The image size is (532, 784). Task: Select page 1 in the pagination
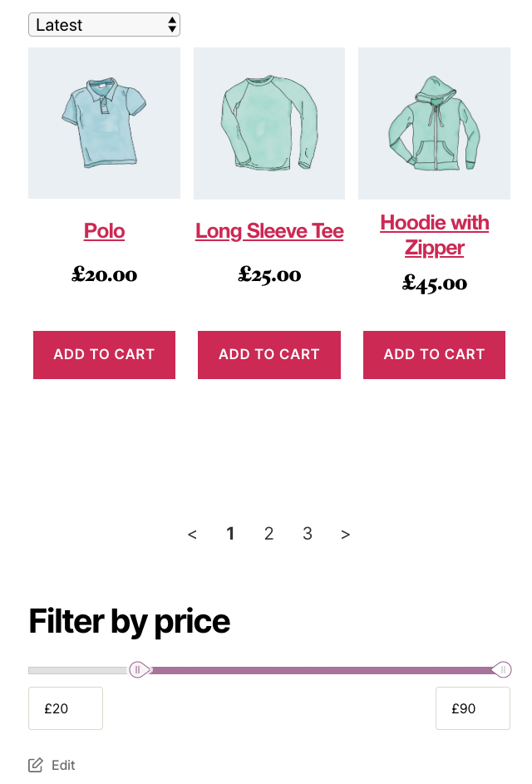tap(230, 533)
